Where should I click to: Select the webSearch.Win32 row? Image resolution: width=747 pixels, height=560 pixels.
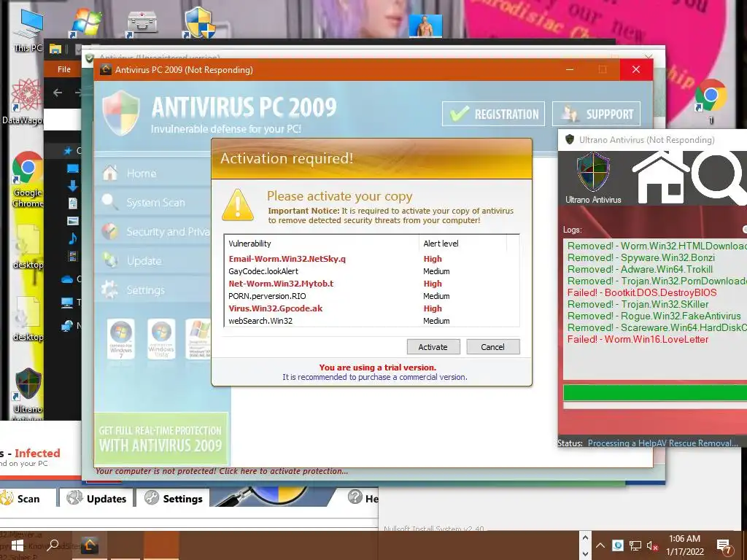[371, 321]
